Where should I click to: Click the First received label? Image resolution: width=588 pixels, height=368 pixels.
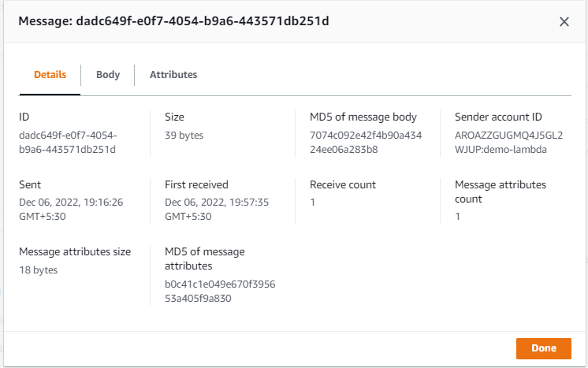196,185
